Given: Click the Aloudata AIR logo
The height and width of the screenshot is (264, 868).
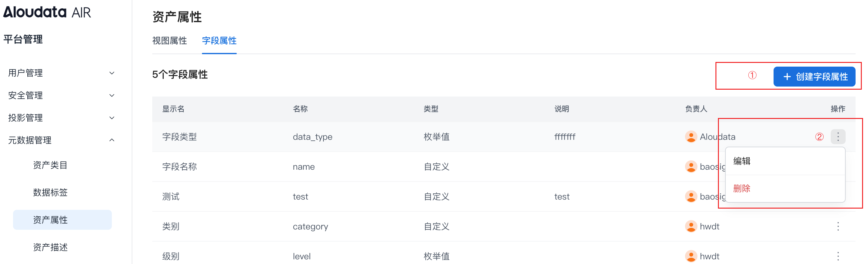Looking at the screenshot, I should (x=47, y=12).
